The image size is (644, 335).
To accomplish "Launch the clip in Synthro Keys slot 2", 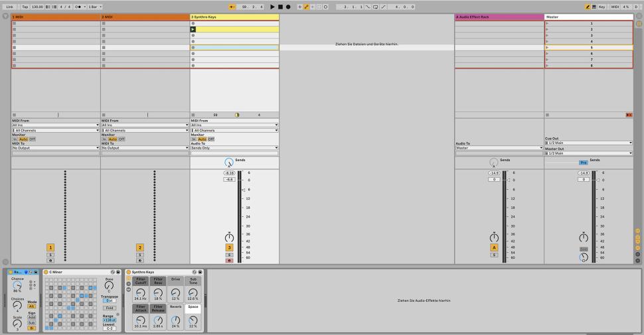I will [x=193, y=30].
